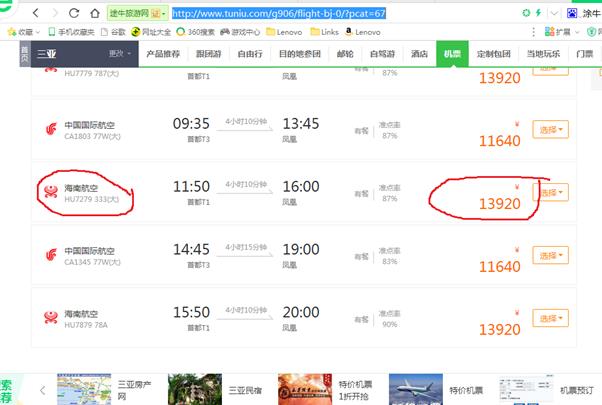Click the Air China logo for CA1345
Screen dimensions: 602x405
(x=51, y=255)
